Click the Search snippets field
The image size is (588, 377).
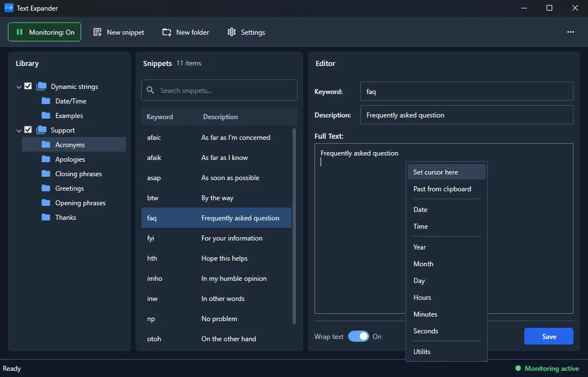219,90
